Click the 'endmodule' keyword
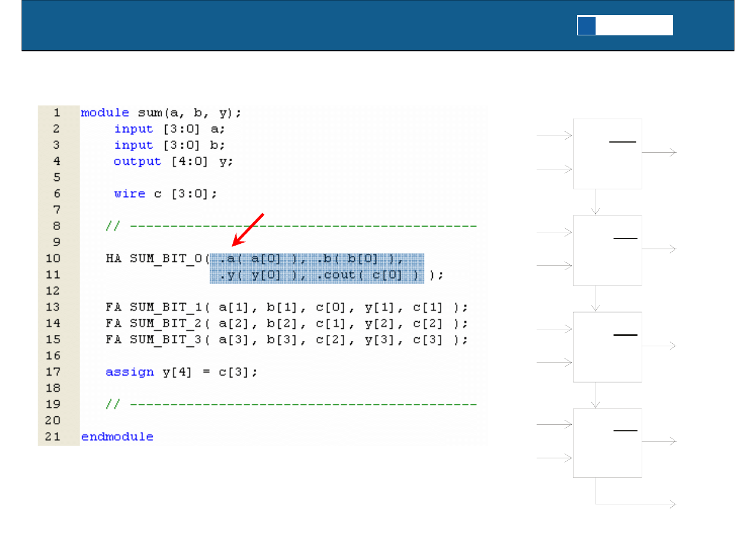The width and height of the screenshot is (756, 535). [x=117, y=437]
